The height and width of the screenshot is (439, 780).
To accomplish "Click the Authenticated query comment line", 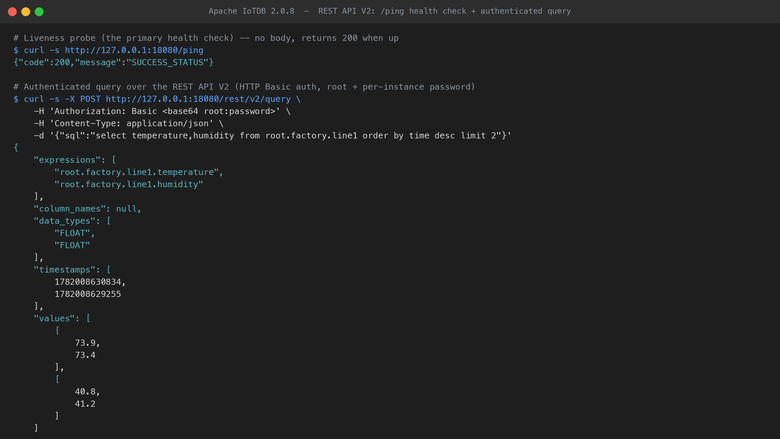I will click(244, 87).
